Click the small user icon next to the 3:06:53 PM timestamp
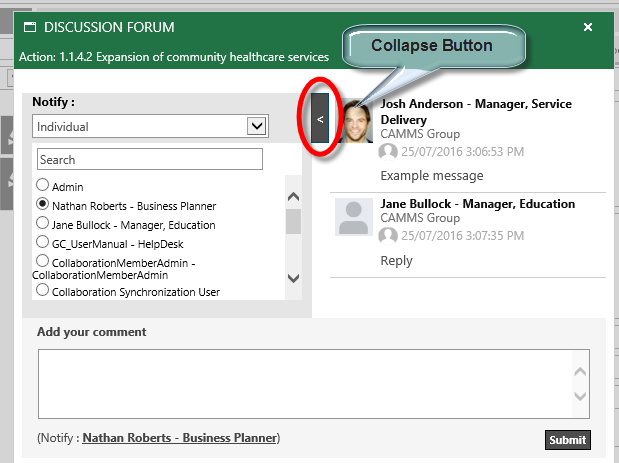Viewport: 619px width, 463px height. click(388, 152)
